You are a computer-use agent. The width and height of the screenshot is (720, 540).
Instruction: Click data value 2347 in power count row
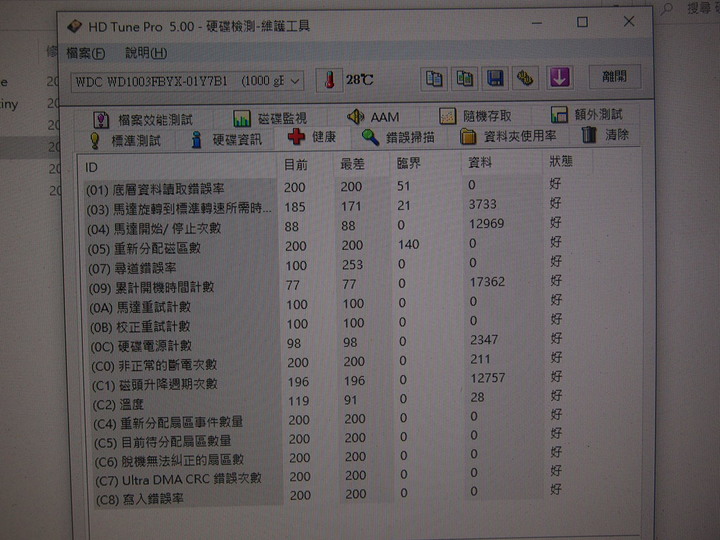(484, 340)
